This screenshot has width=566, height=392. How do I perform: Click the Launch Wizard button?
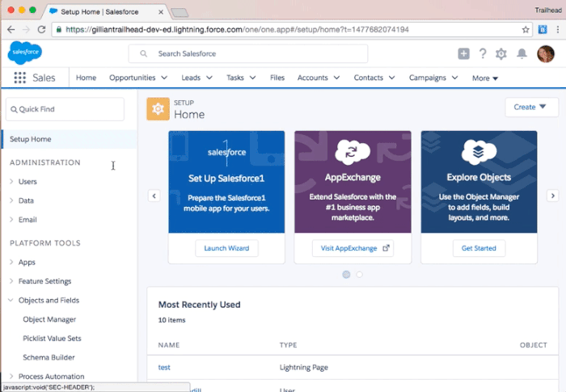pyautogui.click(x=226, y=248)
